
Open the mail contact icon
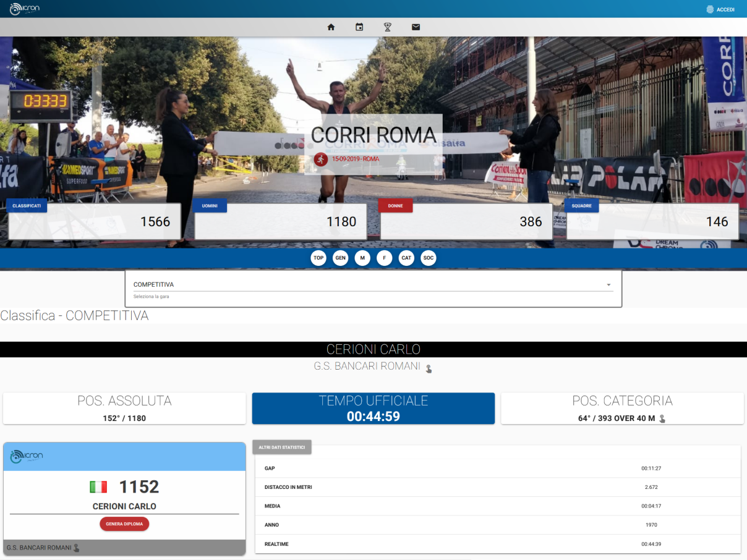(416, 27)
